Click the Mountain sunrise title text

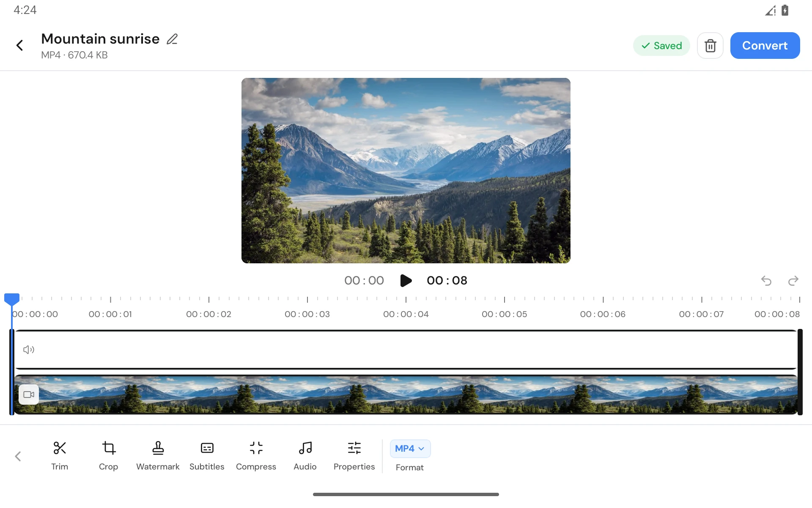pos(100,39)
